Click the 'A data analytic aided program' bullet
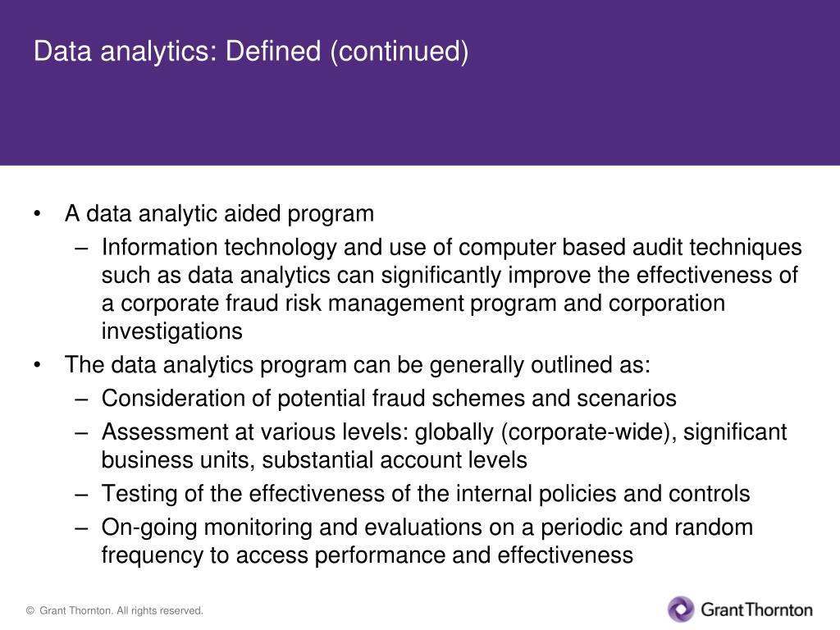The image size is (840, 630). (x=219, y=214)
